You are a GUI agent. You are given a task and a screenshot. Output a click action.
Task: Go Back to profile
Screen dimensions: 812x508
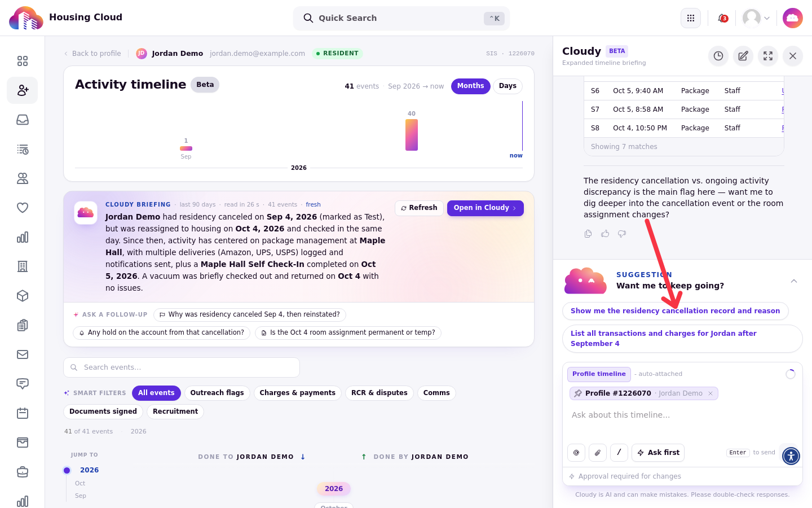click(x=92, y=54)
